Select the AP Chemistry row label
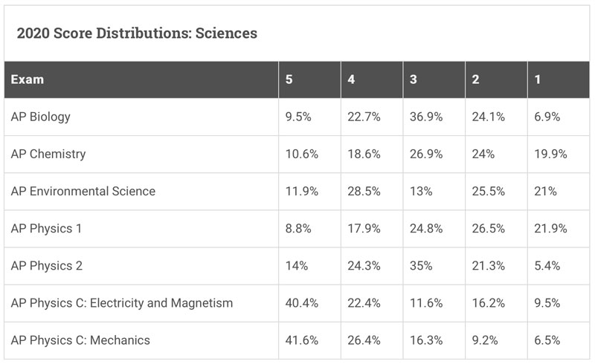The height and width of the screenshot is (364, 595). (48, 154)
